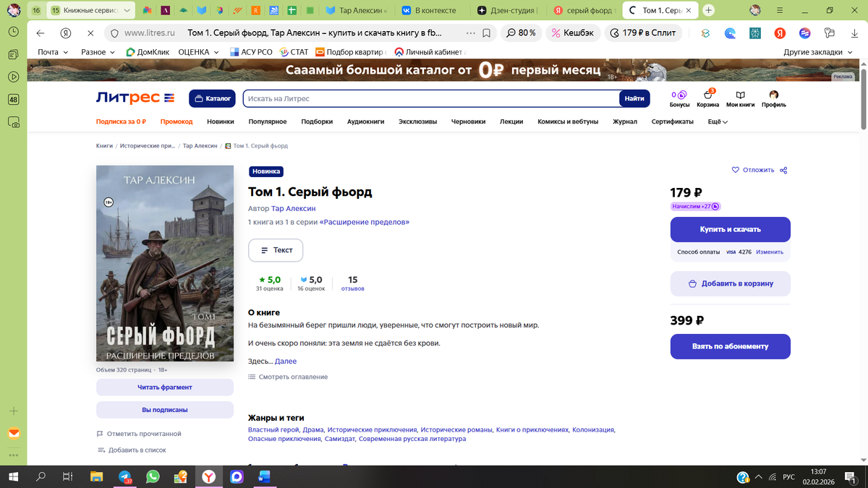The height and width of the screenshot is (488, 868).
Task: Click the Серый фьорд book cover
Action: pyautogui.click(x=165, y=263)
